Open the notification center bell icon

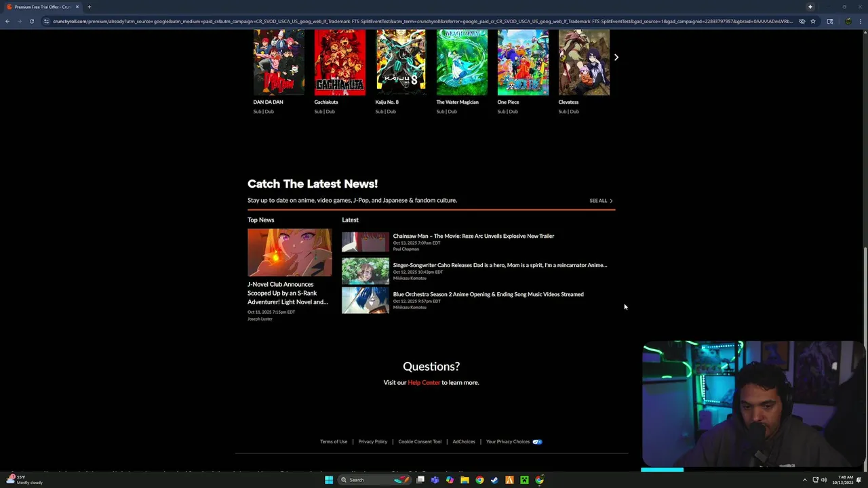click(859, 480)
